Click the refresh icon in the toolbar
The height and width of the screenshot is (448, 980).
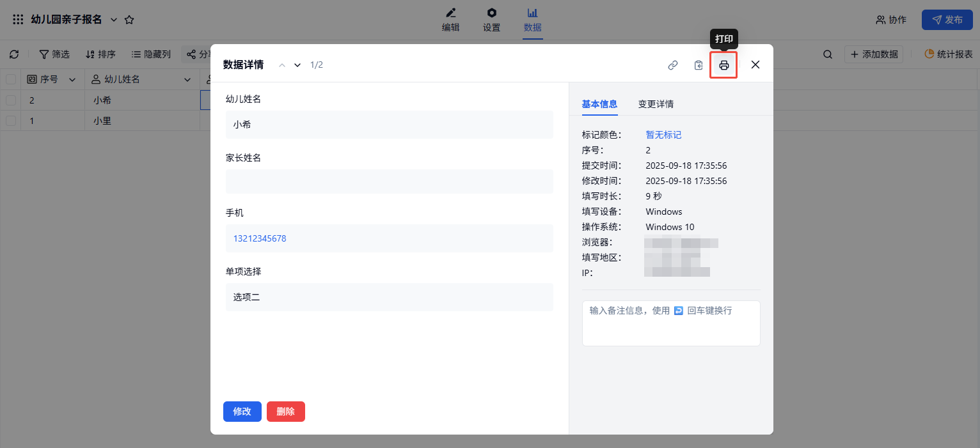(14, 54)
